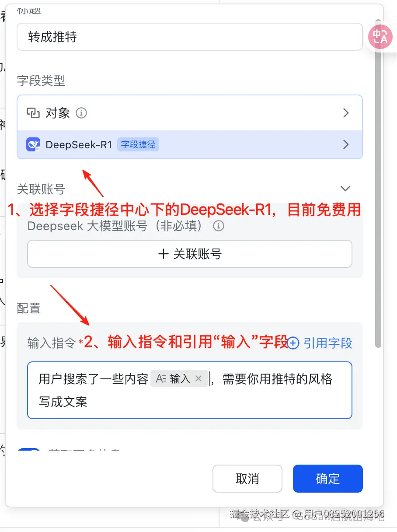Click the 取消 cancel button

(247, 479)
